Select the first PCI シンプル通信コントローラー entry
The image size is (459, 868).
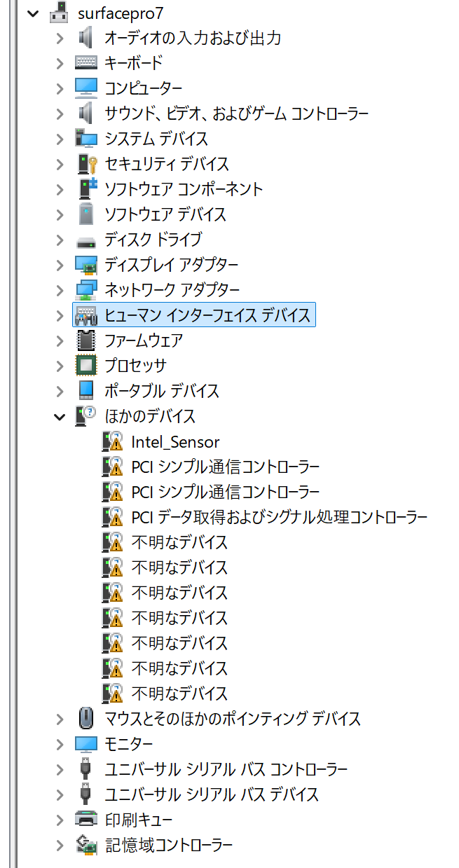coord(225,467)
